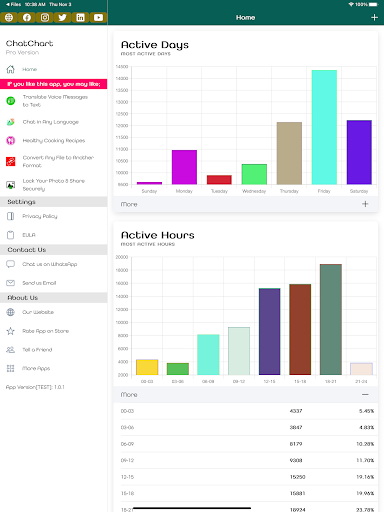Return to Files via status bar back link
Image resolution: width=384 pixels, height=512 pixels.
(x=13, y=4)
